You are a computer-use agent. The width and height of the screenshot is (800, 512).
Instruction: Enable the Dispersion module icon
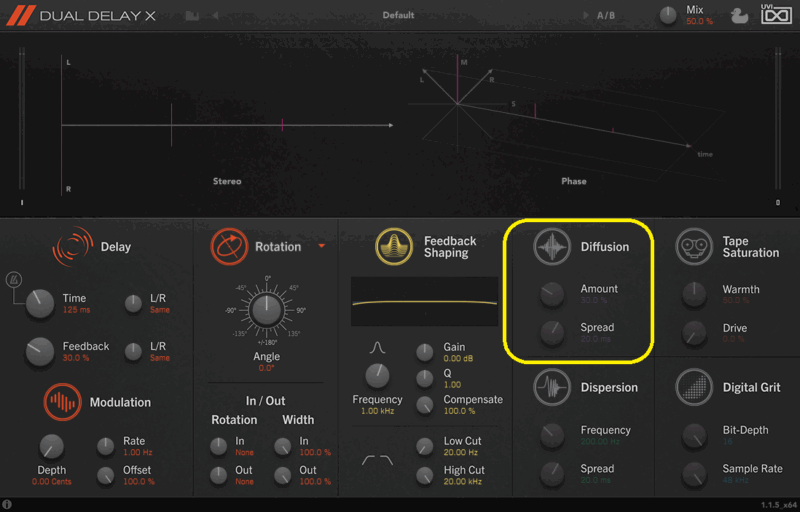pos(552,387)
